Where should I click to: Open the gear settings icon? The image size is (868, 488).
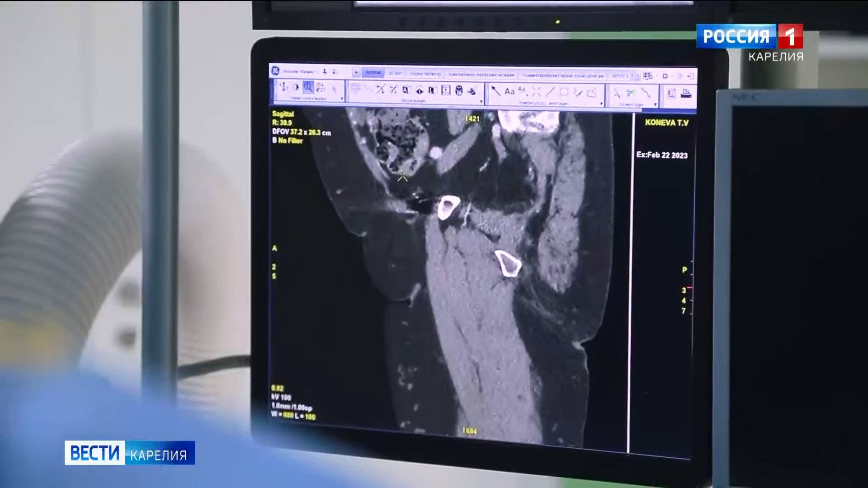click(665, 76)
